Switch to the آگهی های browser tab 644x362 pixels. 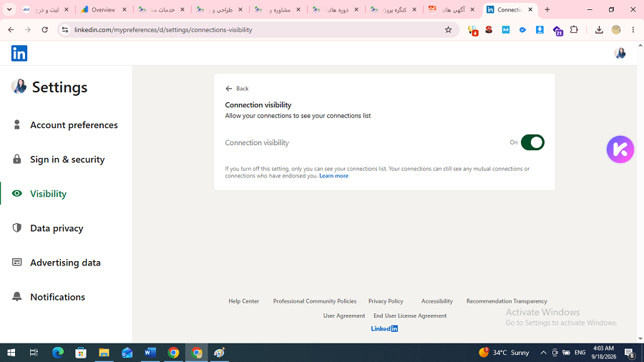(x=451, y=9)
